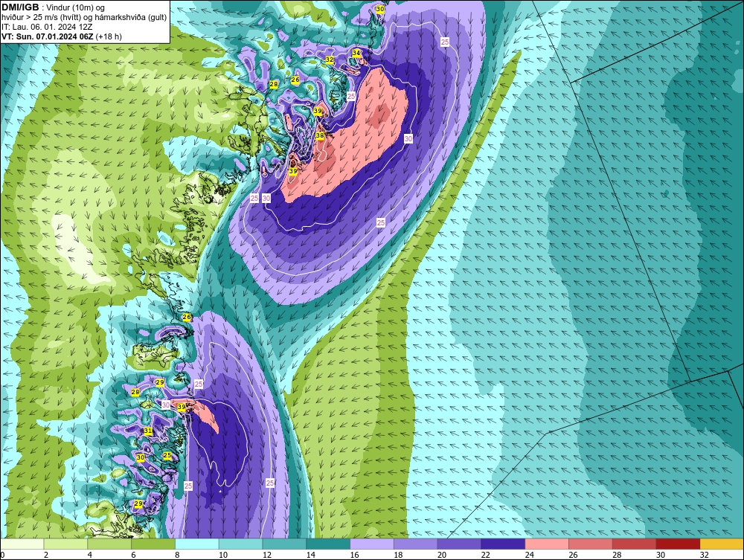This screenshot has height=560, width=744.
Task: Select the 20–22 m/s violet legend swatch
Action: click(x=459, y=544)
